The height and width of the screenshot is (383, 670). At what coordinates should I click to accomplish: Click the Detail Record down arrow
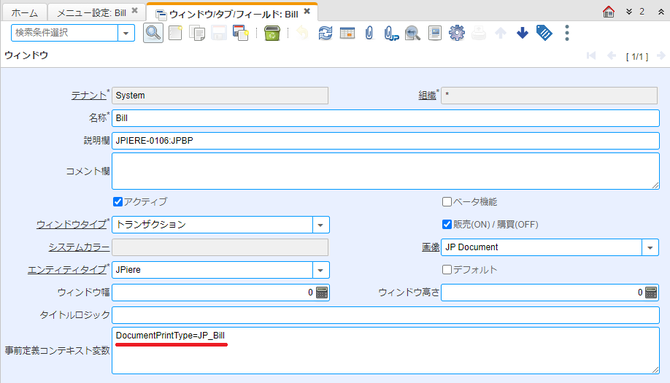522,33
